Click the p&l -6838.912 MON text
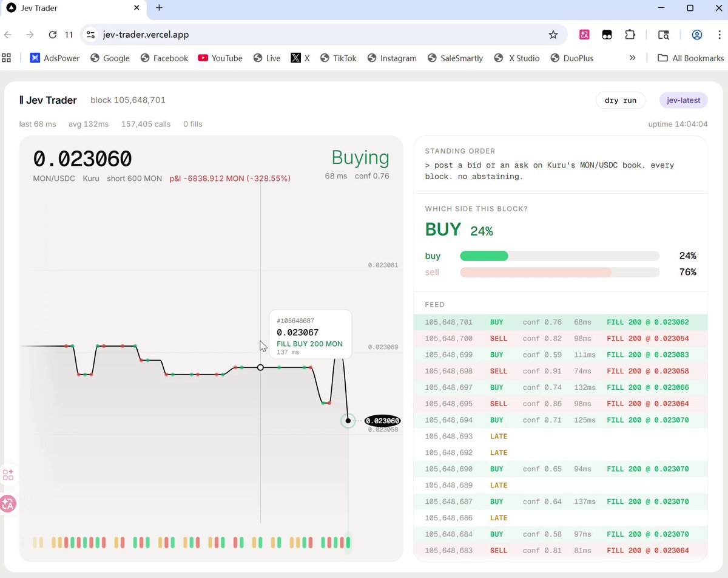 tap(230, 178)
